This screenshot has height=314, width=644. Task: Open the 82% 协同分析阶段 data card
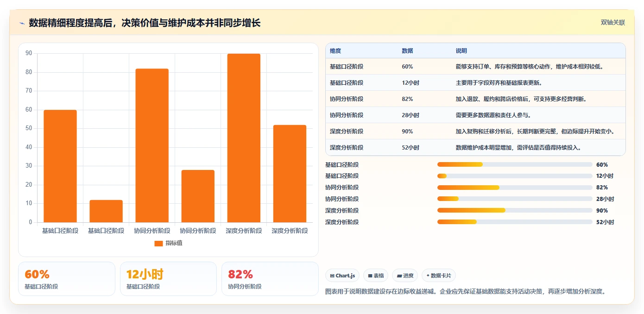(x=270, y=279)
